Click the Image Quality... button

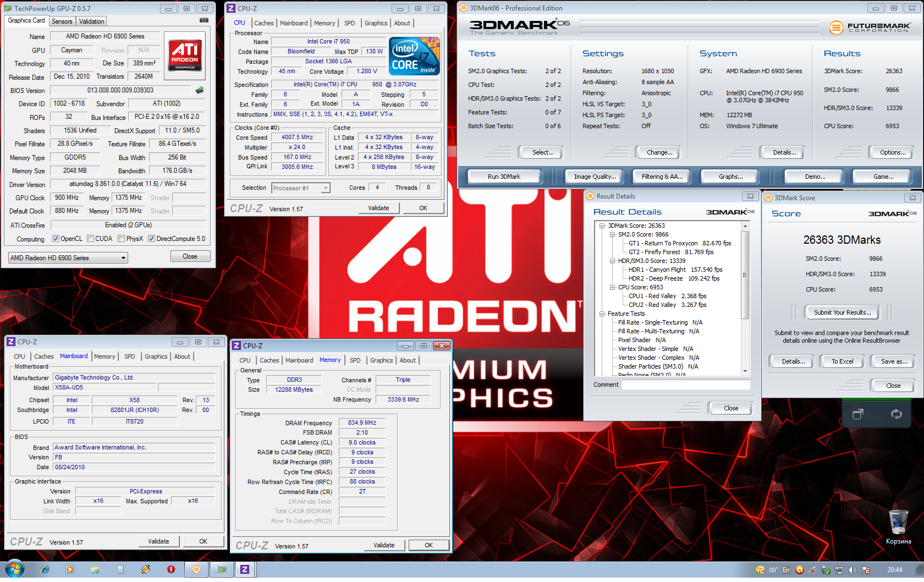[594, 177]
